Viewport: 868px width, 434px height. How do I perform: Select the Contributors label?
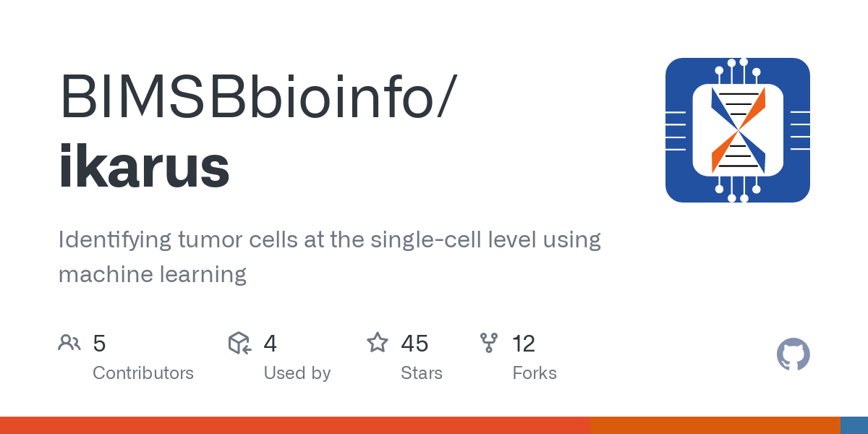143,373
